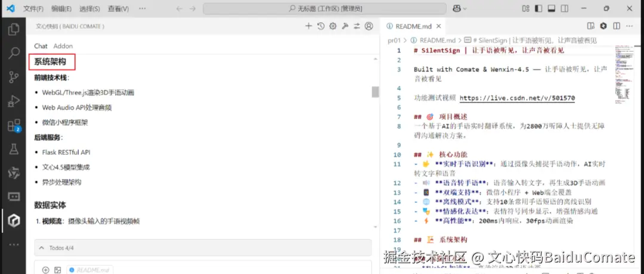Open preview to the side icon in editor

(590, 26)
